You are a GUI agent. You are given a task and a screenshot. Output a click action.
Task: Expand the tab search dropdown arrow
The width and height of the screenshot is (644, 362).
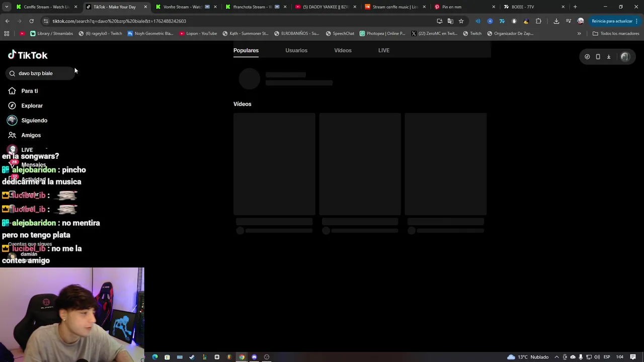7,7
